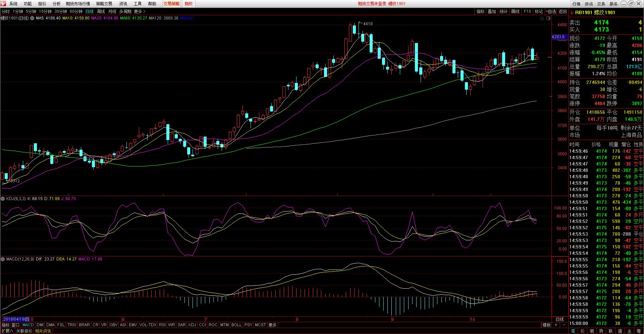The height and width of the screenshot is (334, 644).
Task: Click the 画线 drawing button
Action: (x=515, y=11)
